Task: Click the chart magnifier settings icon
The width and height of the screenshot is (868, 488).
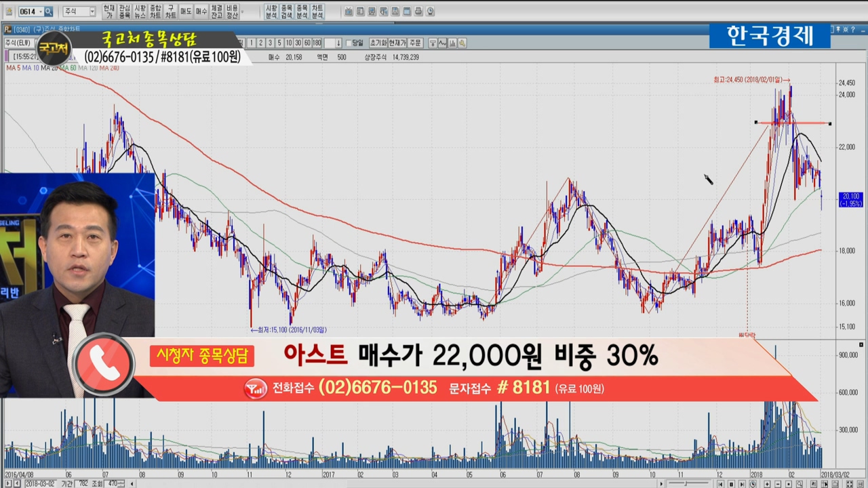Action: coord(462,43)
